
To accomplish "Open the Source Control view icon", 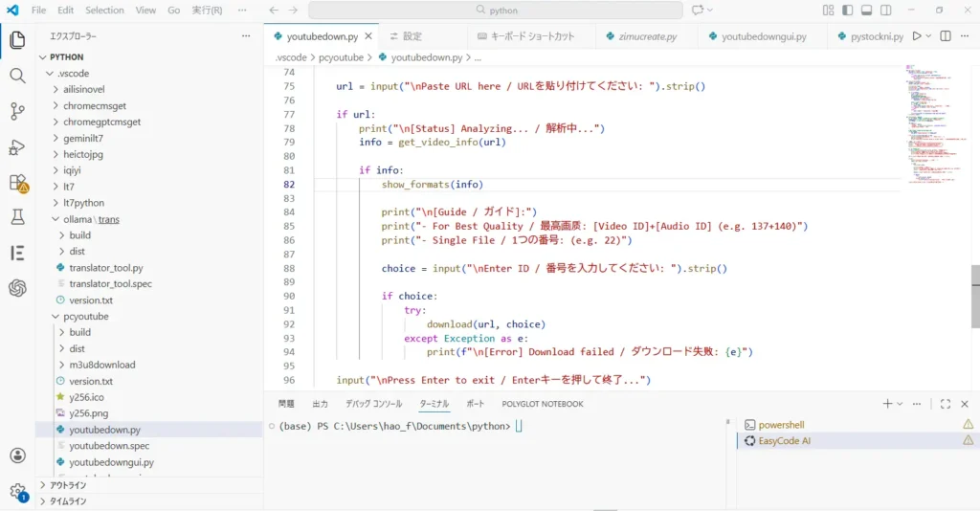I will [x=17, y=111].
